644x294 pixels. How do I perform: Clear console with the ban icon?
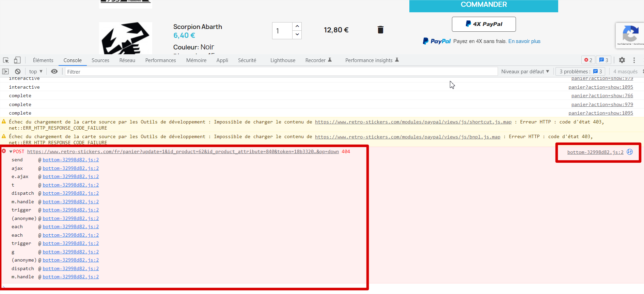pos(18,72)
